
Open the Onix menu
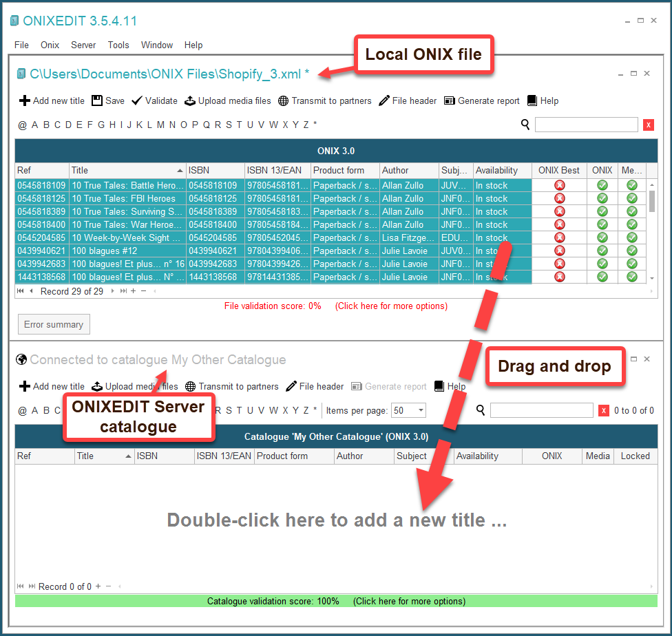(50, 45)
